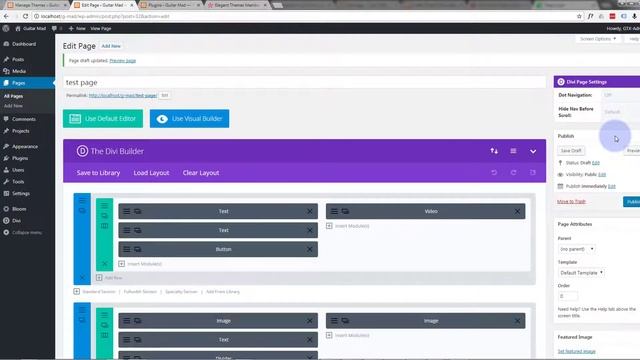Expand Screen Options panel
Viewport: 640px width, 360px height.
598,39
